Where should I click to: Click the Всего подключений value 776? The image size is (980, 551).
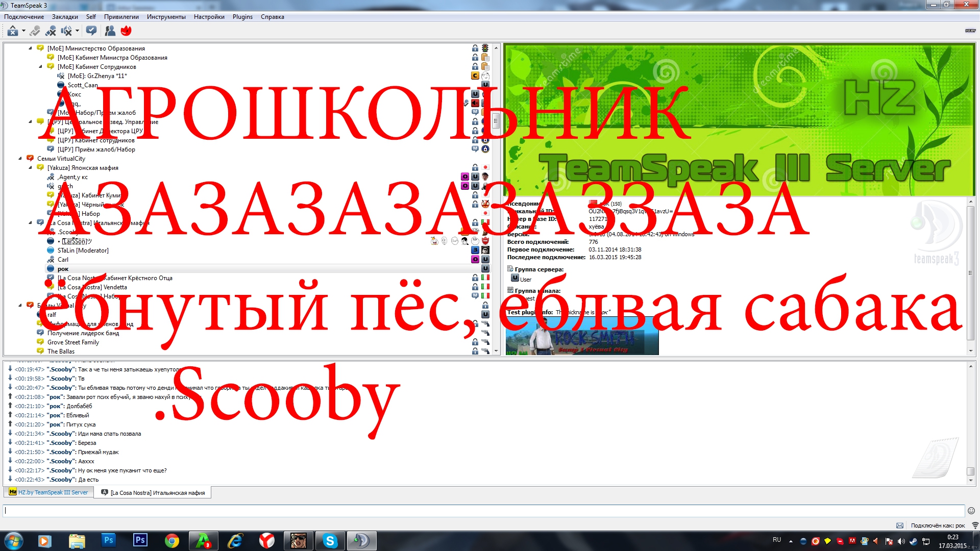594,242
